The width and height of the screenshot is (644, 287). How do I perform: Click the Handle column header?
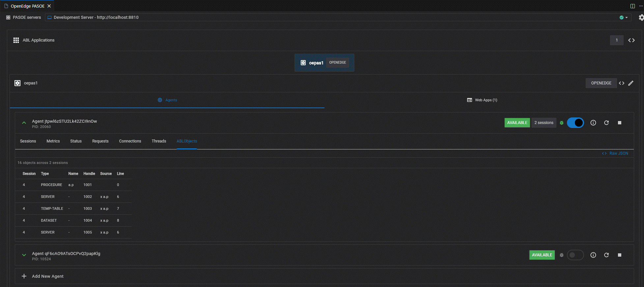coord(89,174)
